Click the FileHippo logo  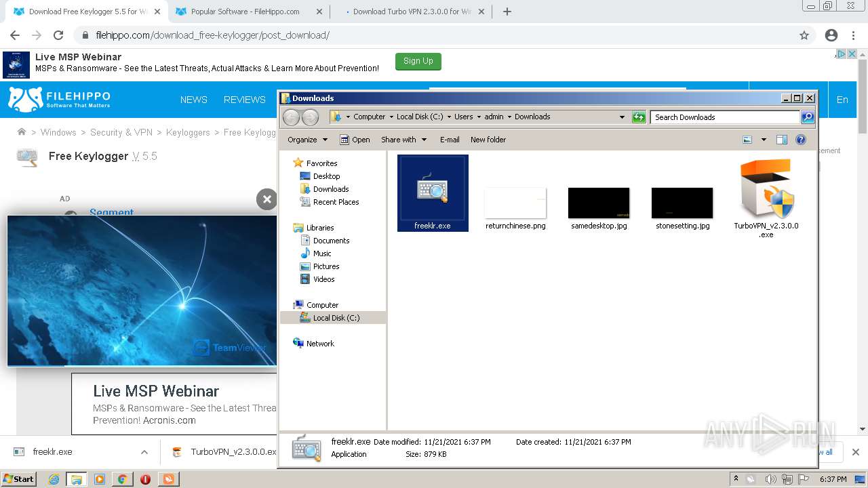click(59, 99)
